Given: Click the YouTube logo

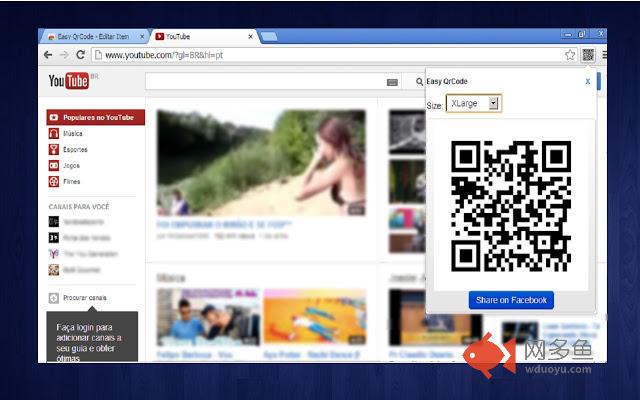Looking at the screenshot, I should click(69, 81).
